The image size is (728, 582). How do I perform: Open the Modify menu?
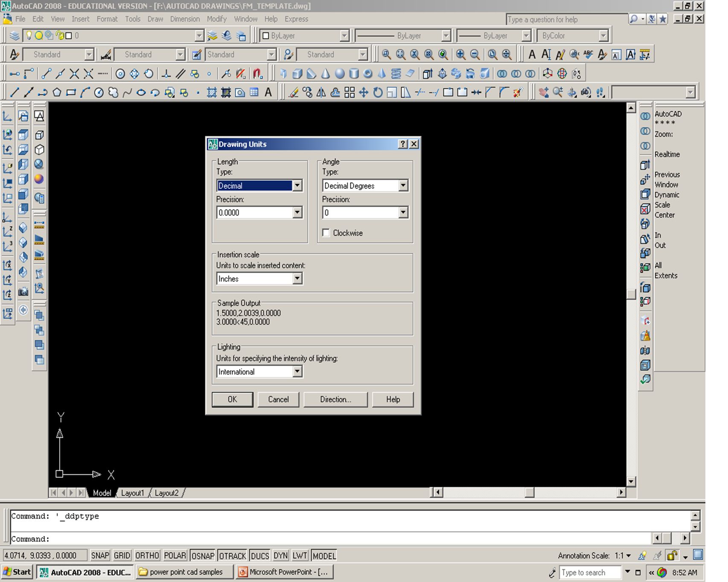pos(217,19)
